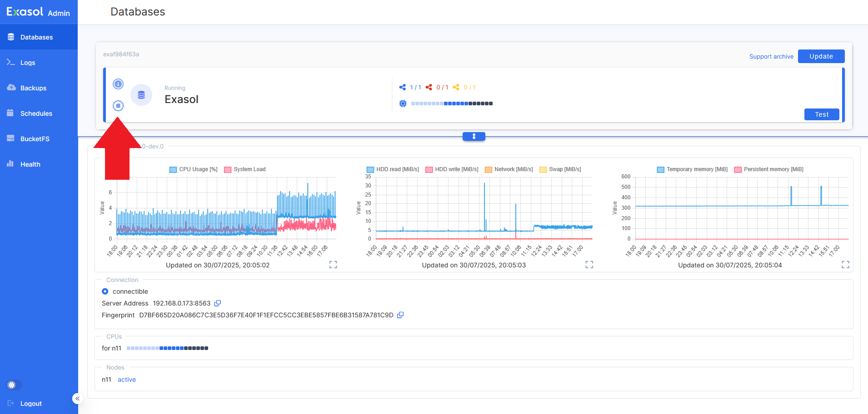
Task: Click 'Updated on 30/07/2025, 20:05:04' text
Action: [x=730, y=265]
